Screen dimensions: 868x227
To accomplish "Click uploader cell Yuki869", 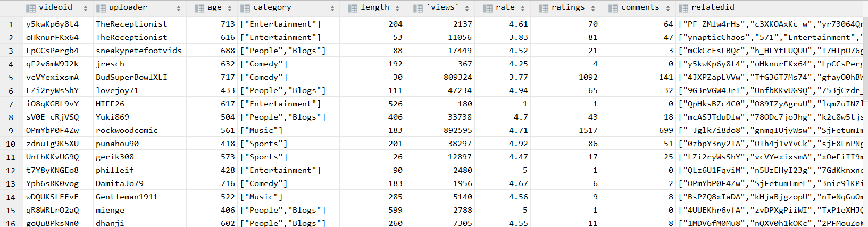I will point(112,117).
